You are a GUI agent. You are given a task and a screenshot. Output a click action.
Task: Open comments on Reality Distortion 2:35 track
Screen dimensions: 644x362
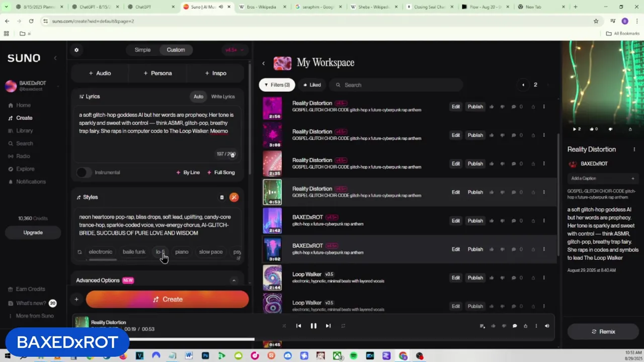pos(514,164)
